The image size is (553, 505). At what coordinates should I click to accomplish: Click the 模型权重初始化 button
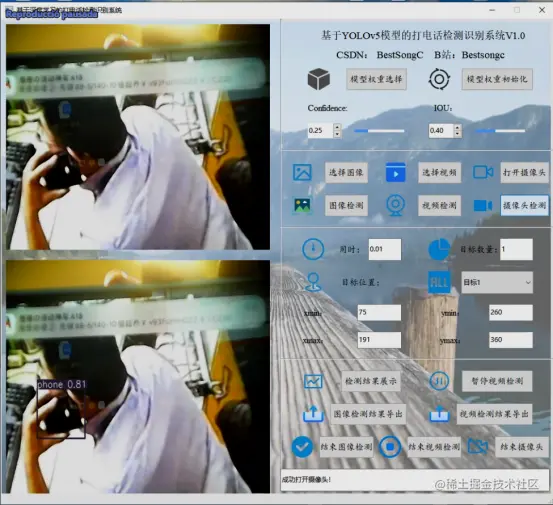coord(497,79)
